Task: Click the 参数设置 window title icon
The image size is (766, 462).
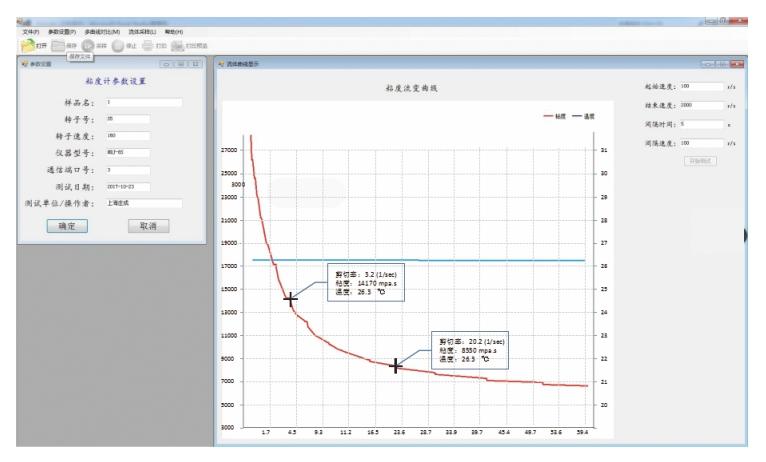Action: [25, 64]
